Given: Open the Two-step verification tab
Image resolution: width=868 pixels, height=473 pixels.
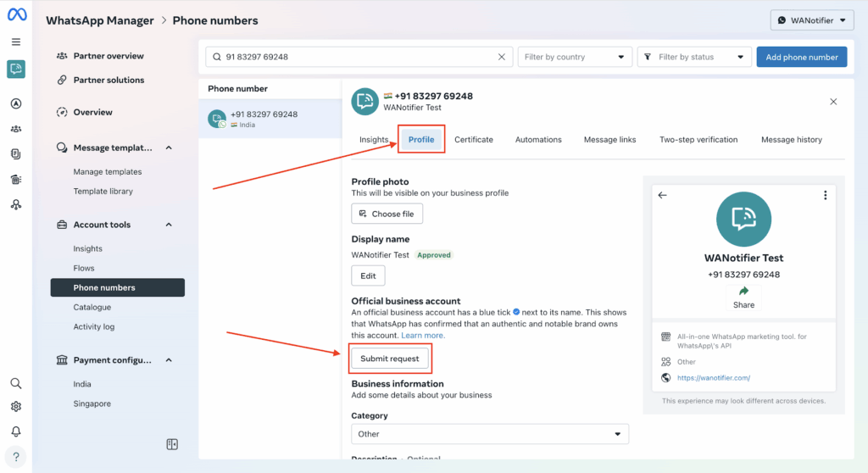Looking at the screenshot, I should (698, 140).
